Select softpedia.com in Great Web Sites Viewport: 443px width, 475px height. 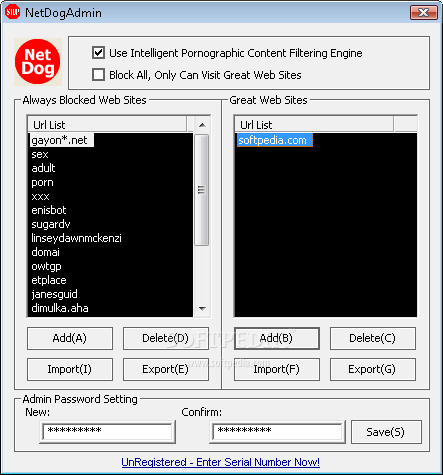click(274, 140)
